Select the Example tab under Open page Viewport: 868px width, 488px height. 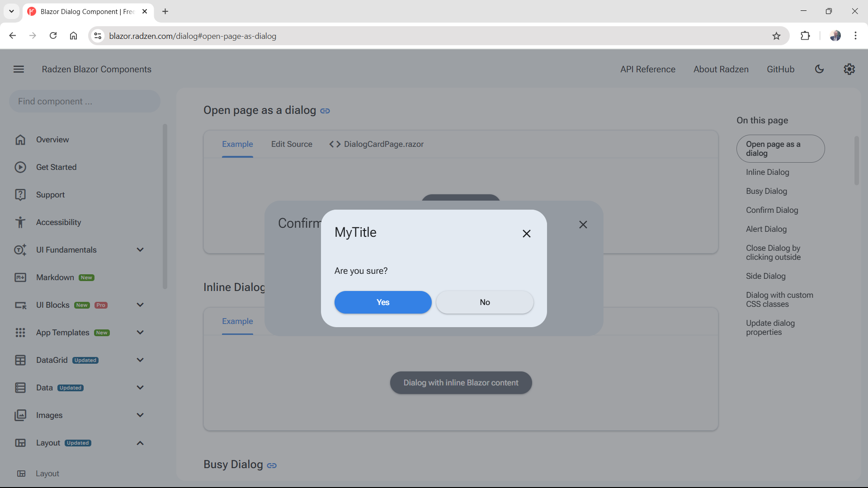(237, 144)
